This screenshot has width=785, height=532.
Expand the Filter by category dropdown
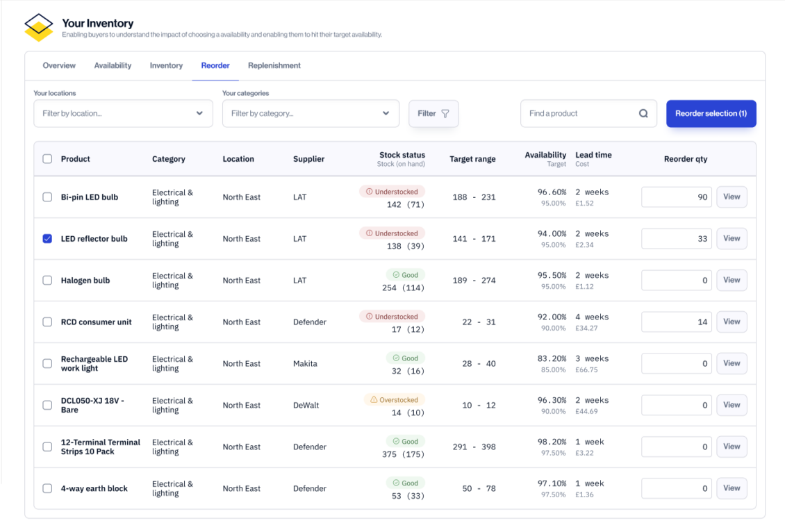[311, 114]
